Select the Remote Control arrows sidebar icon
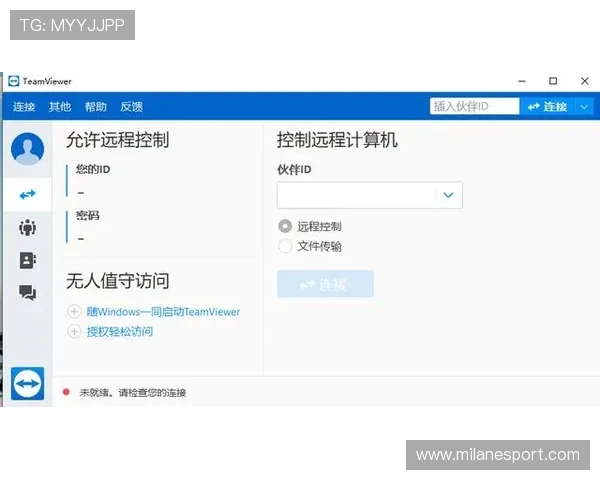Screen dimensions: 600x480 28,194
